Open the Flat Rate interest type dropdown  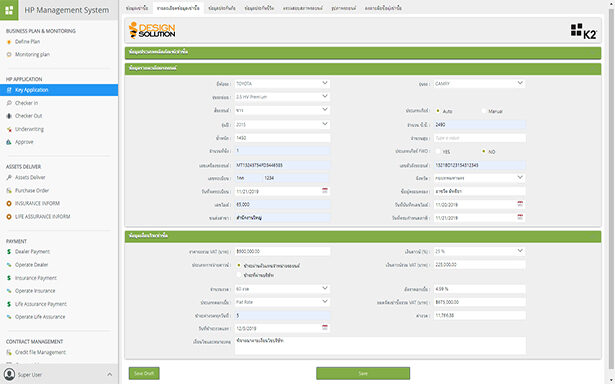coord(282,302)
